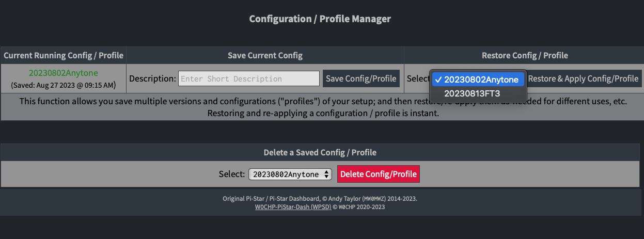Click the Configuration / Profile Manager heading
Viewport: 644px width, 239px height.
[x=320, y=19]
